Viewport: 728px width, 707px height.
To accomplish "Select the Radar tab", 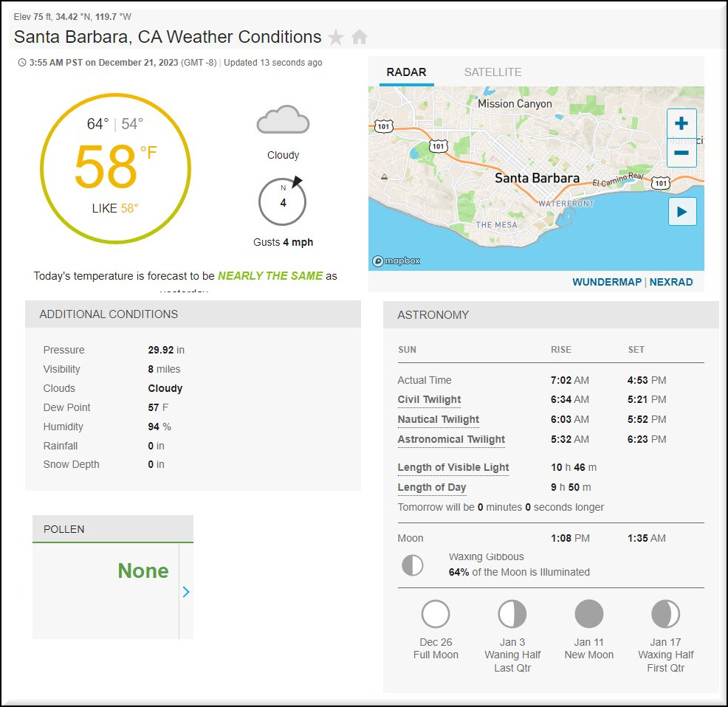I will pos(406,72).
